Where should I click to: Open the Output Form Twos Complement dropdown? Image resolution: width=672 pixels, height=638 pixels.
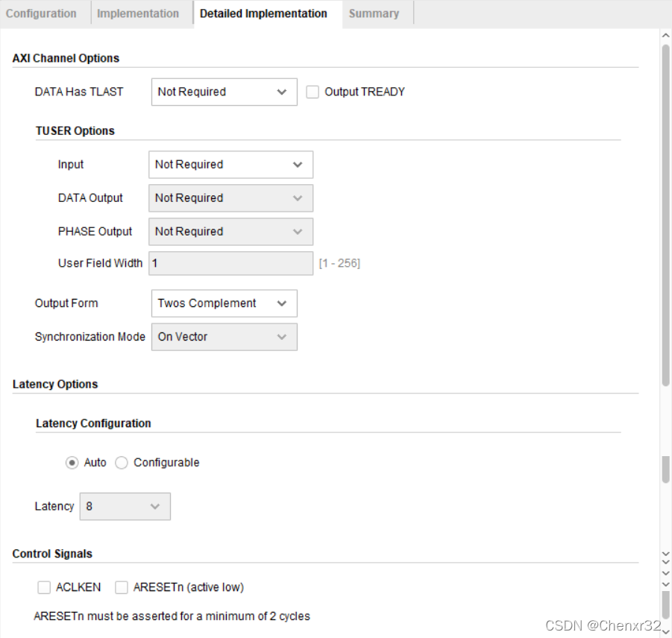click(x=224, y=303)
